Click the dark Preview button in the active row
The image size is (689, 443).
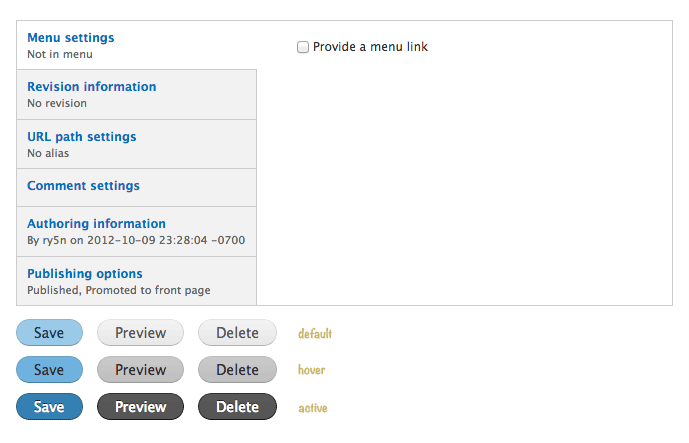pos(140,407)
